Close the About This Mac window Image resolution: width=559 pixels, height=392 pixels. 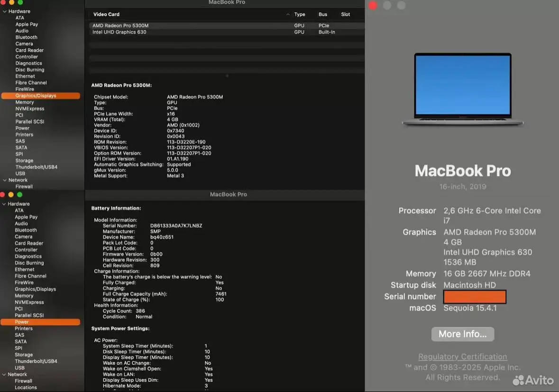(373, 5)
